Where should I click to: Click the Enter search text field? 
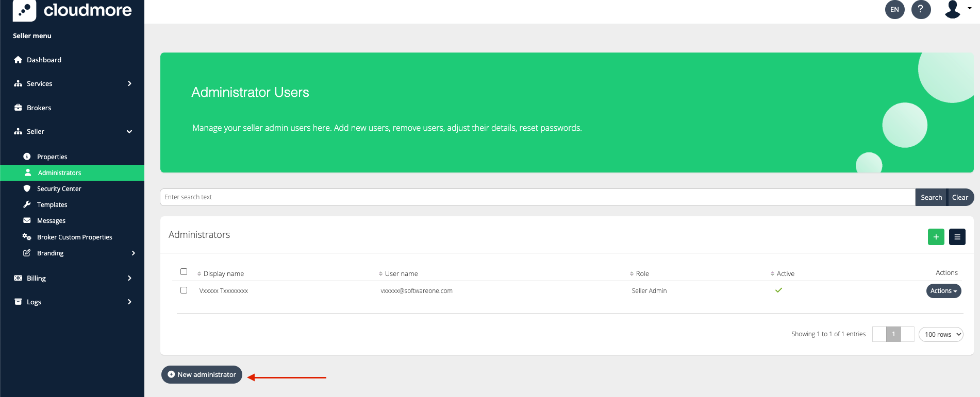pyautogui.click(x=536, y=197)
